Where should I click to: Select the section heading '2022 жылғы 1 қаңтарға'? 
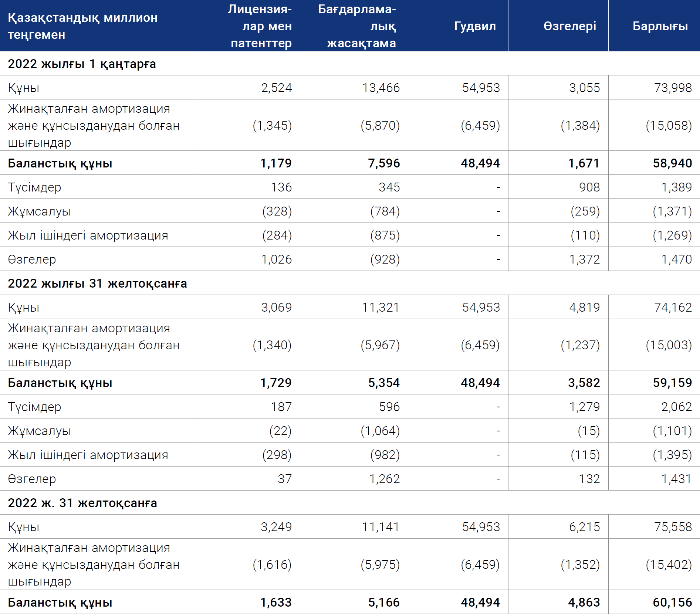(x=82, y=64)
